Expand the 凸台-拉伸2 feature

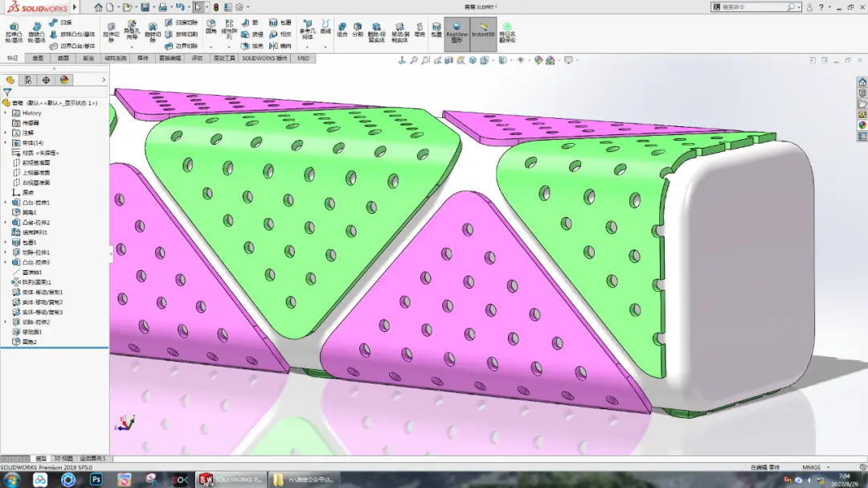point(6,223)
